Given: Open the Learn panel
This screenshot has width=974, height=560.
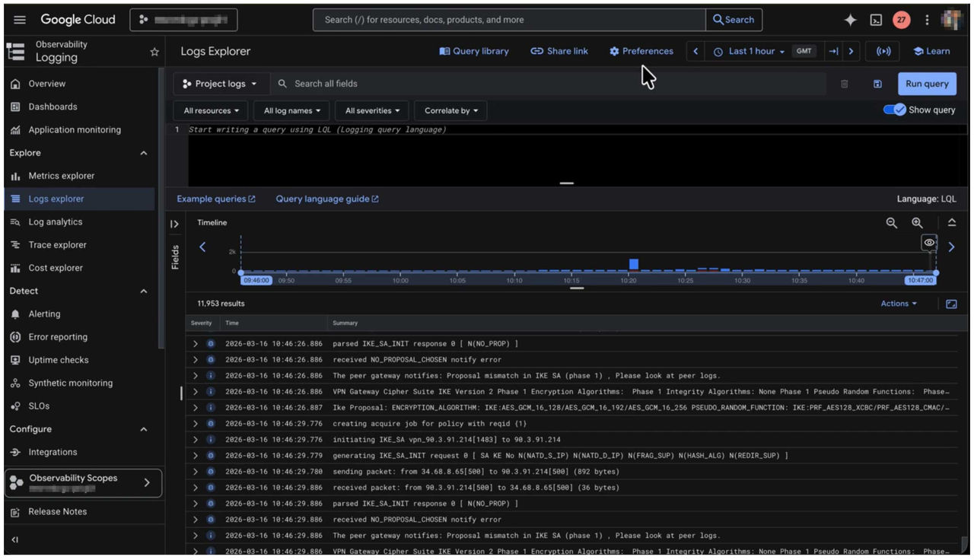Looking at the screenshot, I should (931, 51).
